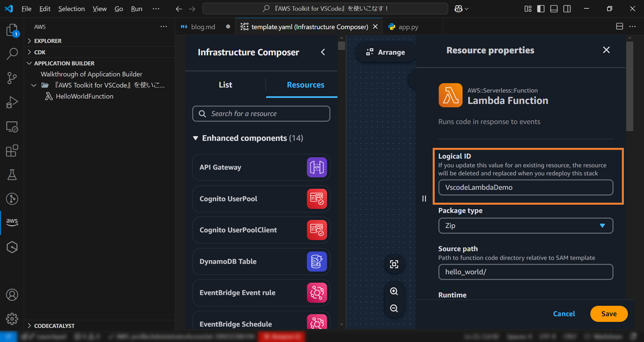Save the Lambda Function resource properties

pos(609,313)
